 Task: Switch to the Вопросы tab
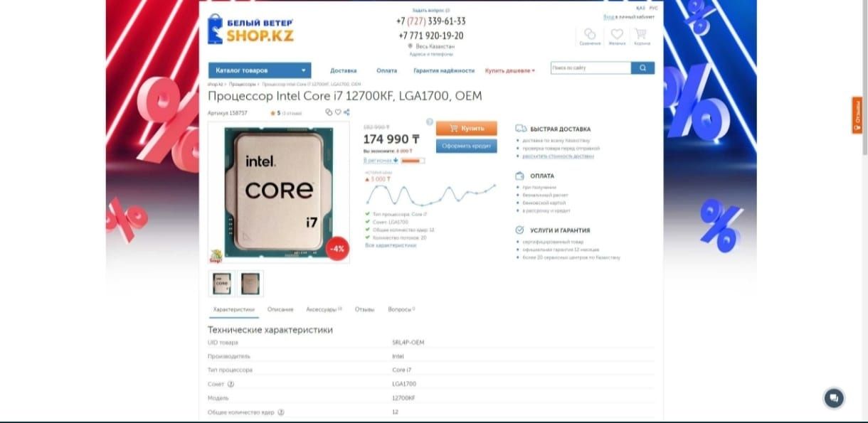[401, 309]
